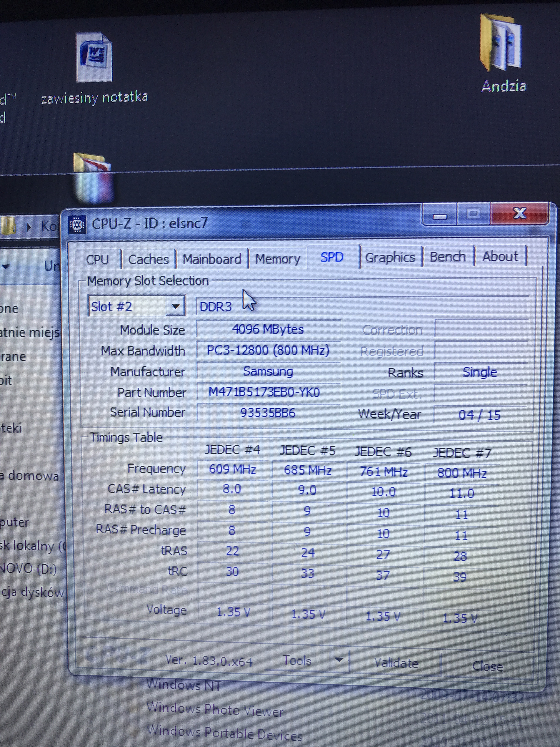Image resolution: width=560 pixels, height=747 pixels.
Task: Click the Close button in CPU-Z
Action: [x=487, y=666]
